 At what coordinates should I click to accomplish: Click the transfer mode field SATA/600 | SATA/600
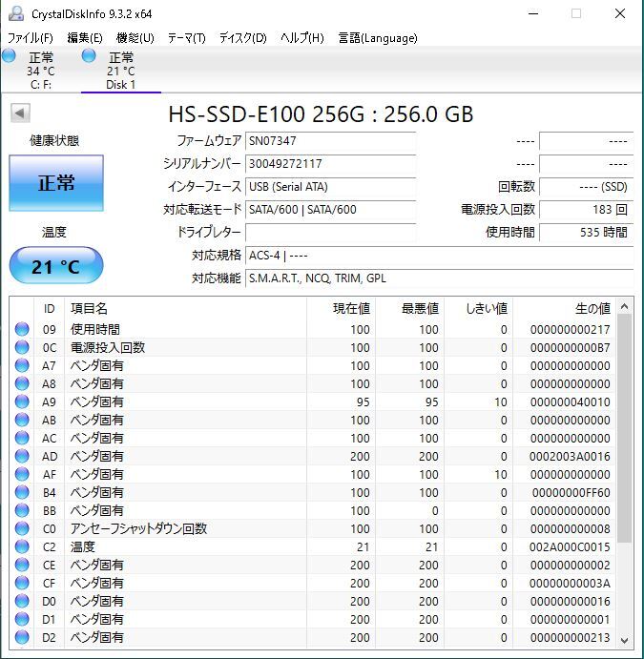pos(330,209)
